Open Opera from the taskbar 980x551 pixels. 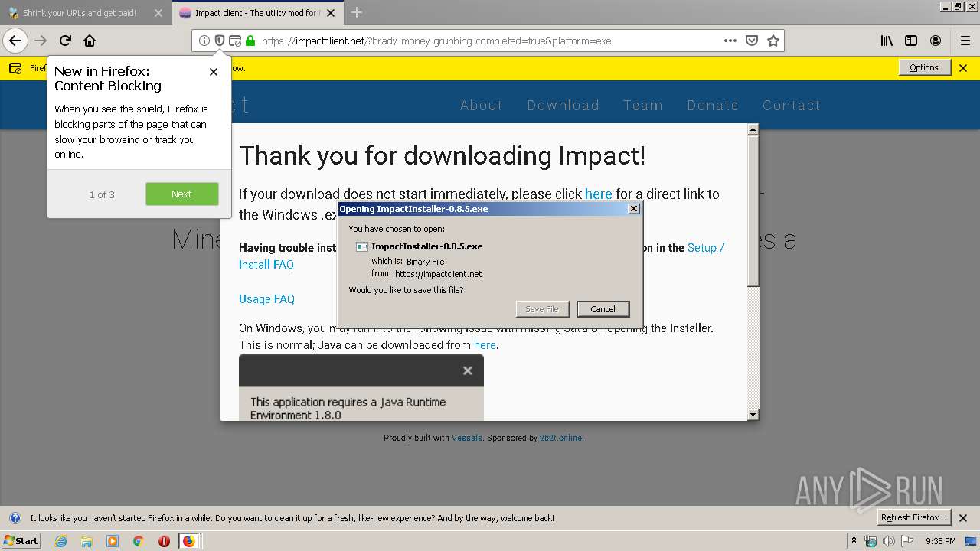pos(164,541)
